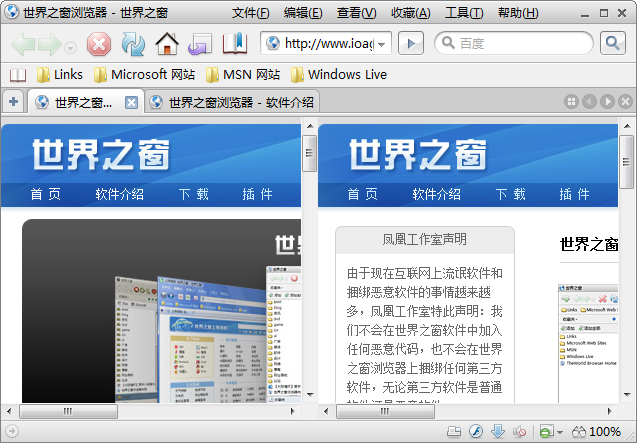Toggle sound mute icon in status bar
The height and width of the screenshot is (443, 637).
pos(520,431)
